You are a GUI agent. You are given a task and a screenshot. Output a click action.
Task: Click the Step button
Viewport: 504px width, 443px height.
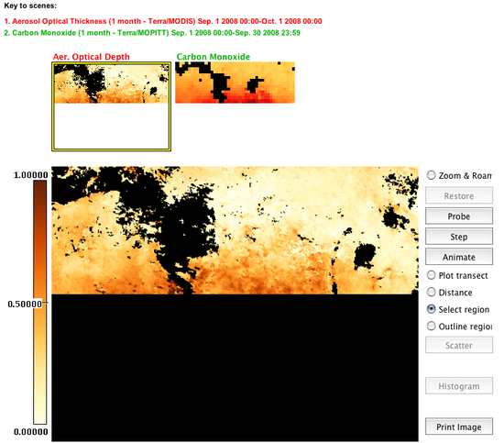pos(459,237)
